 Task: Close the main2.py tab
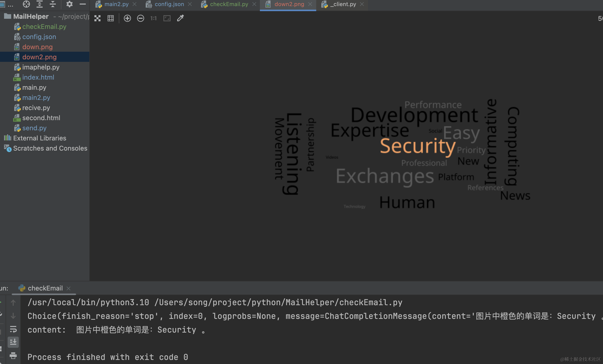pos(135,4)
